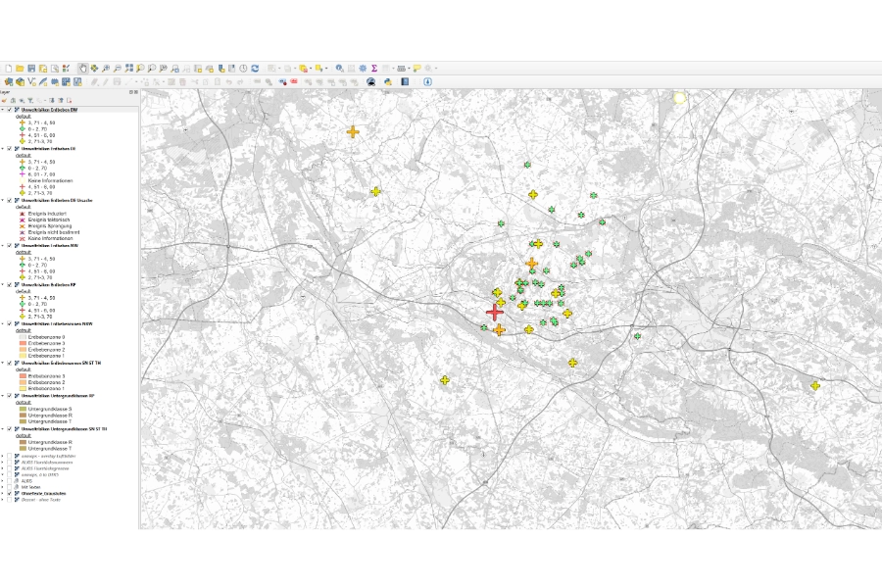Image resolution: width=882 pixels, height=588 pixels.
Task: Uncheck the Umweltrisiken Erdbeben DE layer
Action: pyautogui.click(x=10, y=149)
